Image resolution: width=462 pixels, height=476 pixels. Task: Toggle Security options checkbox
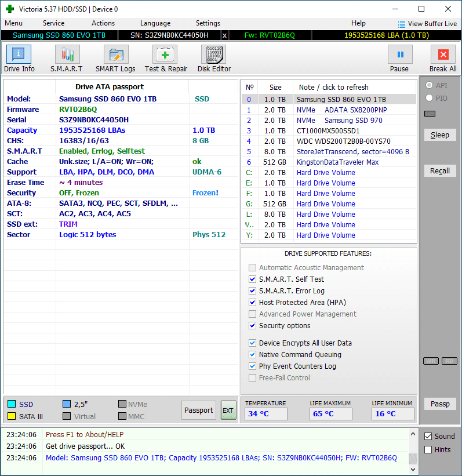[252, 325]
